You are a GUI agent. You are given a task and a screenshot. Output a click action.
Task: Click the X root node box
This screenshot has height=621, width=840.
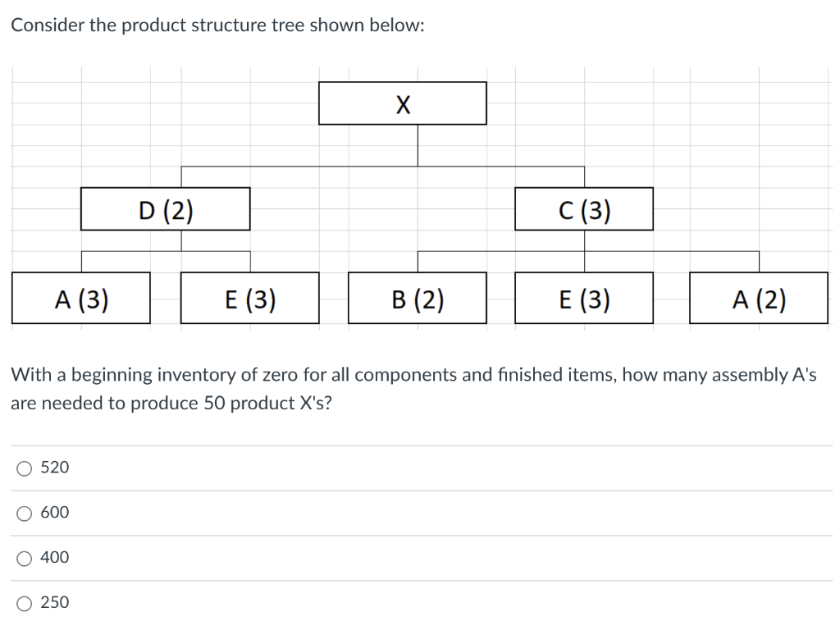(402, 103)
